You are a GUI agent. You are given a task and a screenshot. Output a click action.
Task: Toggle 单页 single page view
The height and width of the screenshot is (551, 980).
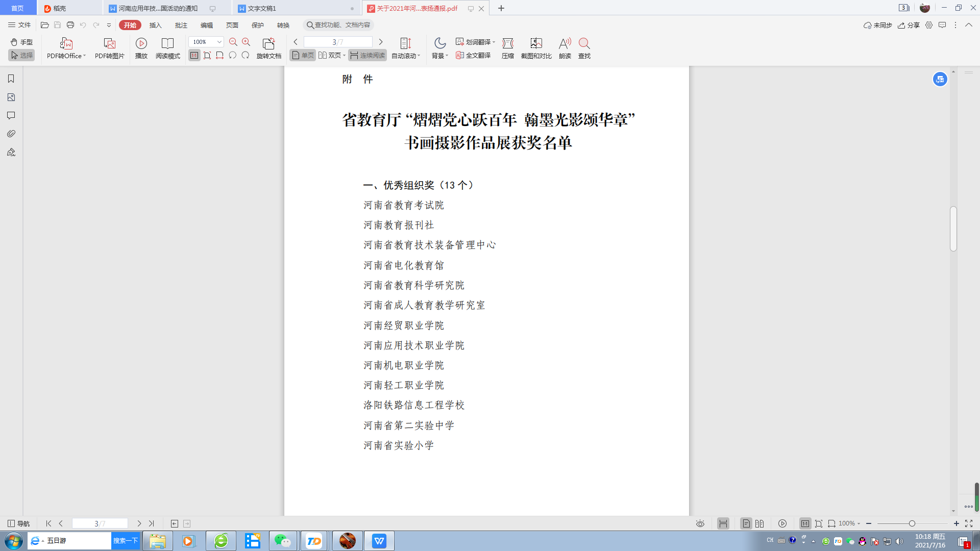[x=303, y=55]
